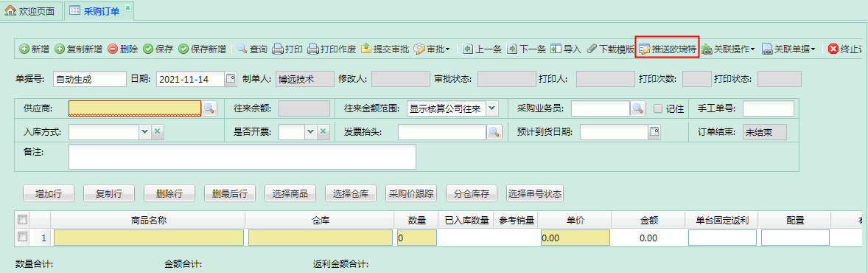Click the row 1 单台固定返利 cell
This screenshot has width=868, height=273.
(722, 238)
